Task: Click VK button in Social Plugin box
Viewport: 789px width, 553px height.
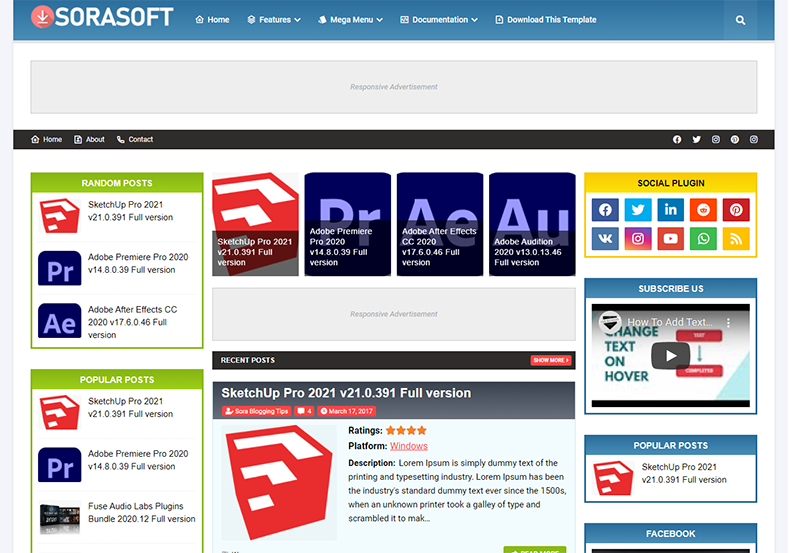Action: pos(605,239)
